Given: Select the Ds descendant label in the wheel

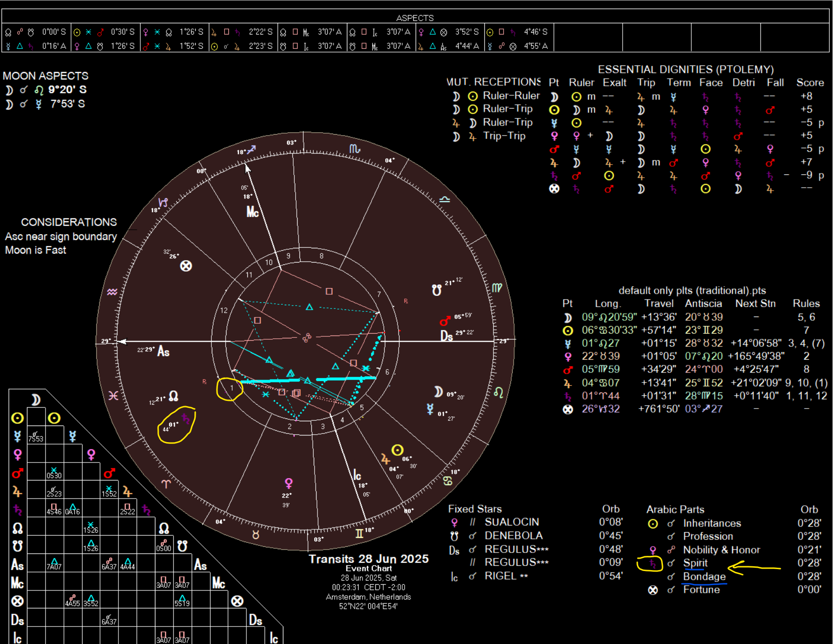Looking at the screenshot, I should (x=446, y=336).
